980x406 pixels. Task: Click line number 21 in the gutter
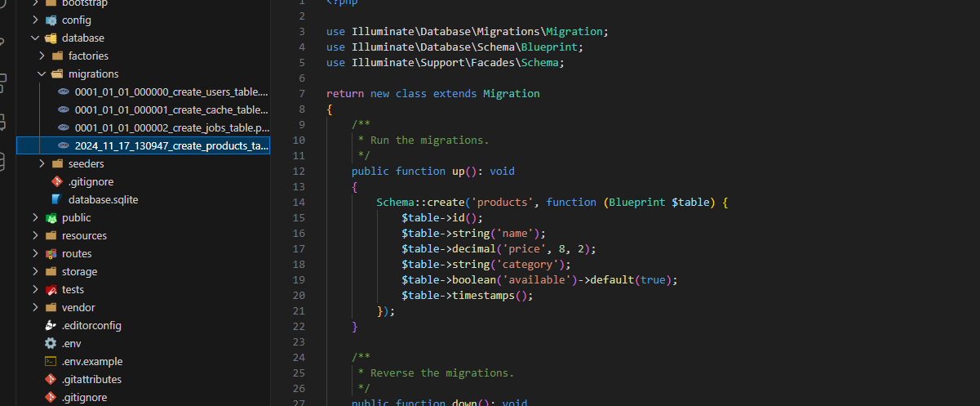299,310
